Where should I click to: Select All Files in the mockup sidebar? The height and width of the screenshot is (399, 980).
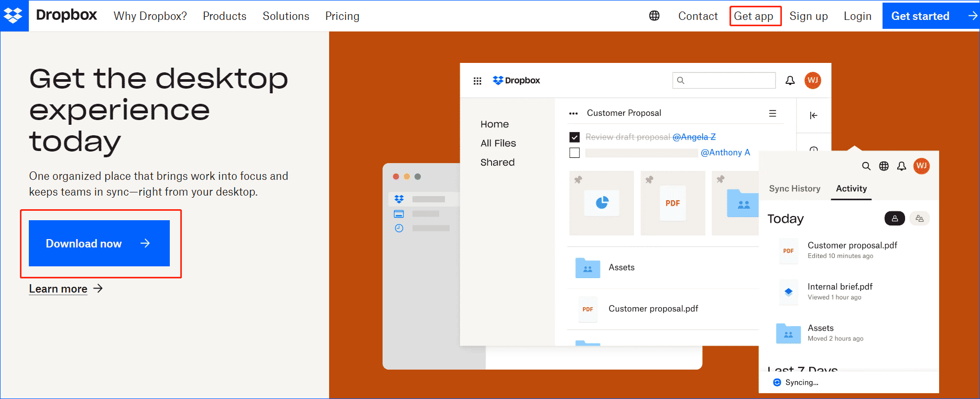[498, 143]
